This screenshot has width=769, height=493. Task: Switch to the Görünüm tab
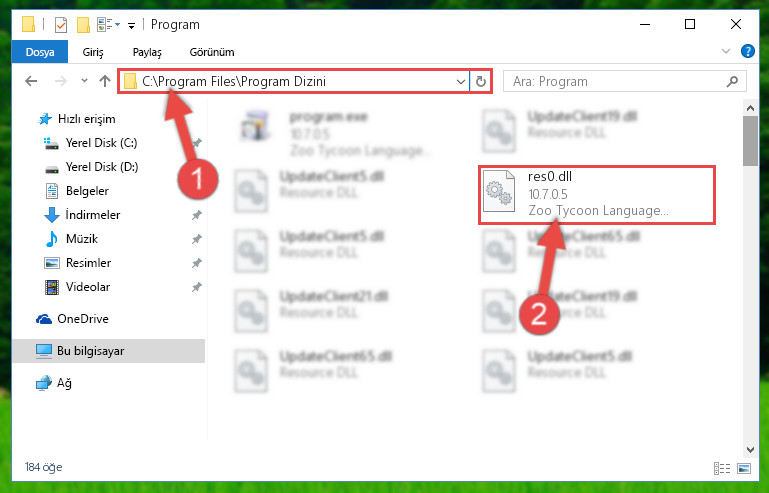pyautogui.click(x=212, y=52)
